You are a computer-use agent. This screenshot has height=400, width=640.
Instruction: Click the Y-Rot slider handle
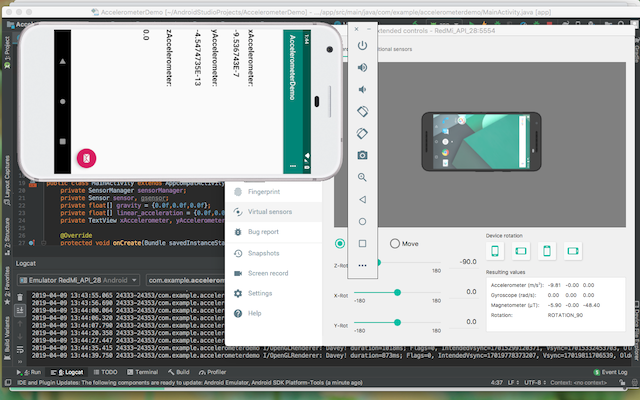point(397,322)
